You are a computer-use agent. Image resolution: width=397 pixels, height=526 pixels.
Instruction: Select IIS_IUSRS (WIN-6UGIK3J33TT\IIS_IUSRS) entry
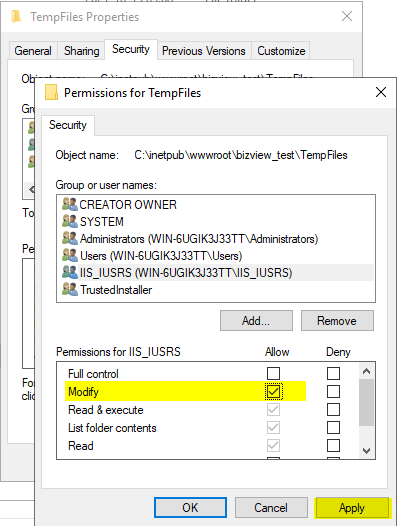coord(215,272)
